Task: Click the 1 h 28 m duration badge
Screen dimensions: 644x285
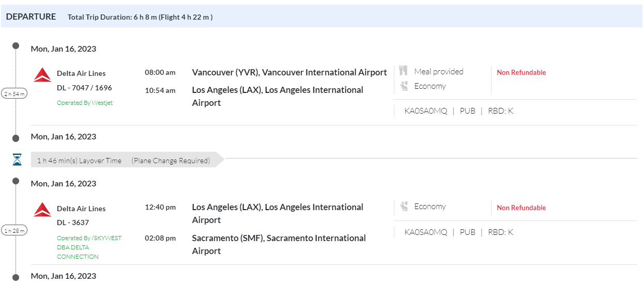Action: coord(14,230)
